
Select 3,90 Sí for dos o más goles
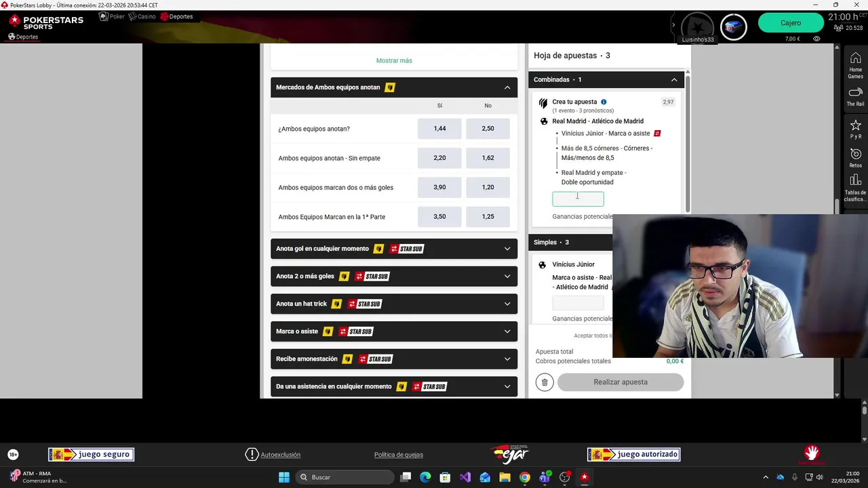pyautogui.click(x=439, y=187)
